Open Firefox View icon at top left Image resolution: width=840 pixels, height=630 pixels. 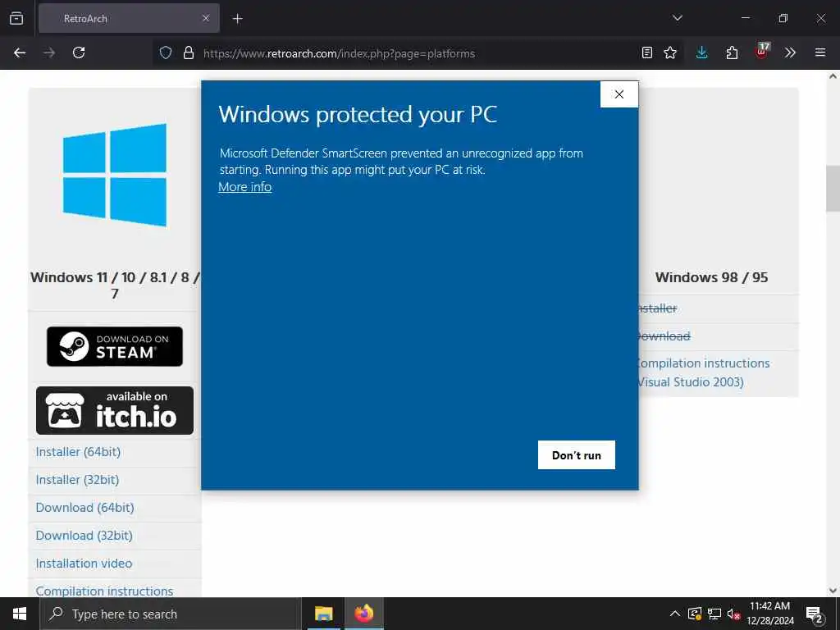[16, 18]
